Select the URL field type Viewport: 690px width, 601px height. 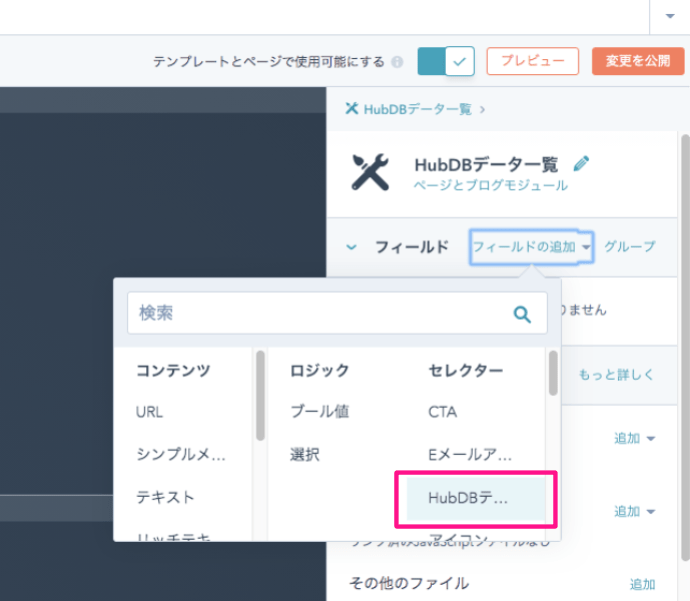150,411
